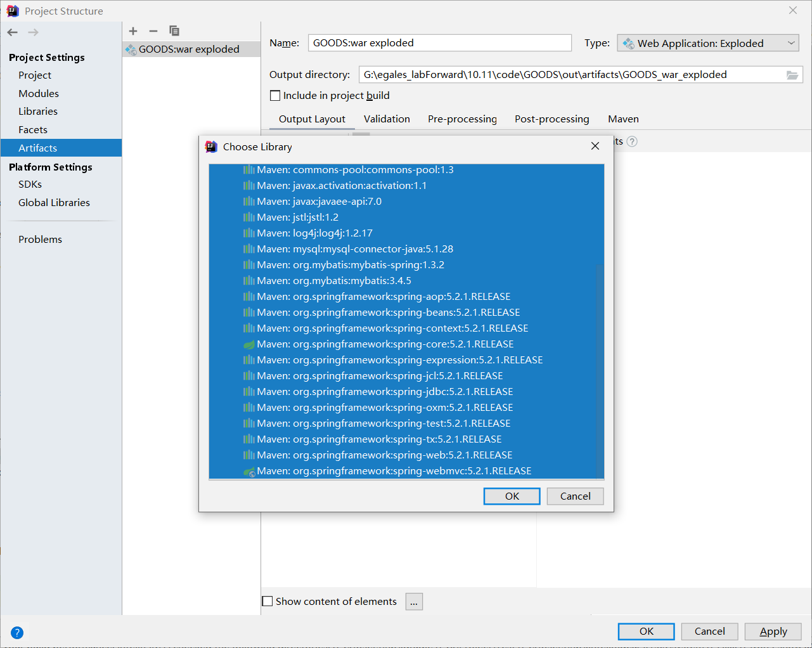
Task: Copy the selected artifact icon
Action: [174, 31]
